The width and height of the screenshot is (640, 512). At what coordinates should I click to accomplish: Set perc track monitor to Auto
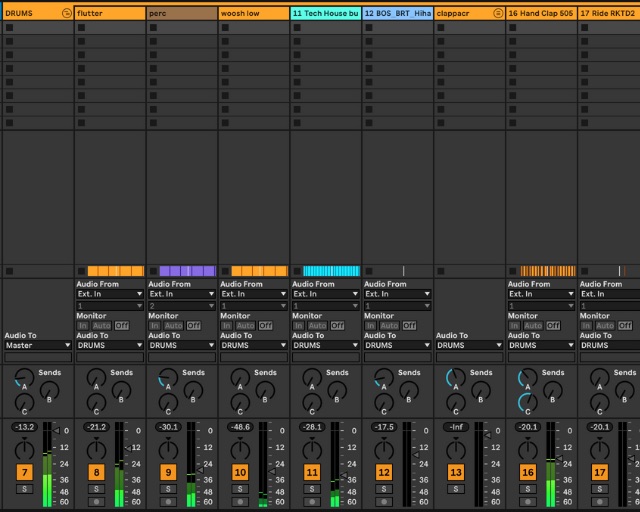pyautogui.click(x=173, y=325)
